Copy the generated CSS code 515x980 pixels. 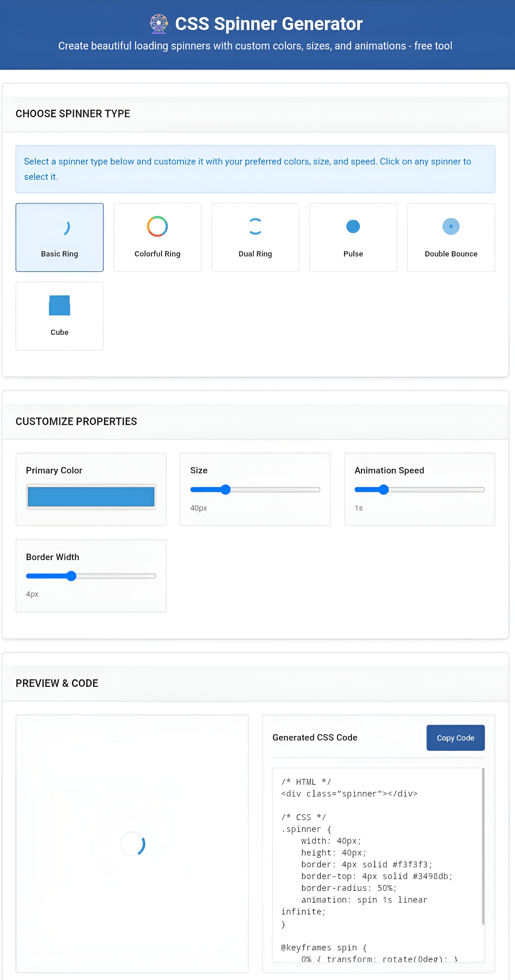pyautogui.click(x=455, y=738)
